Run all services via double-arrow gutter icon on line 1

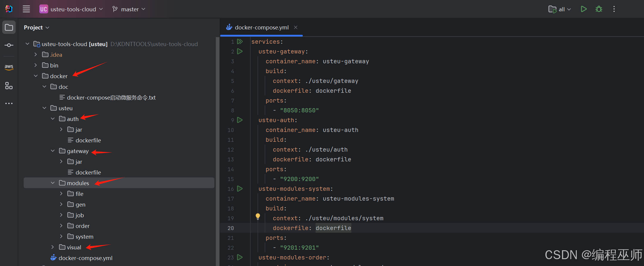240,42
